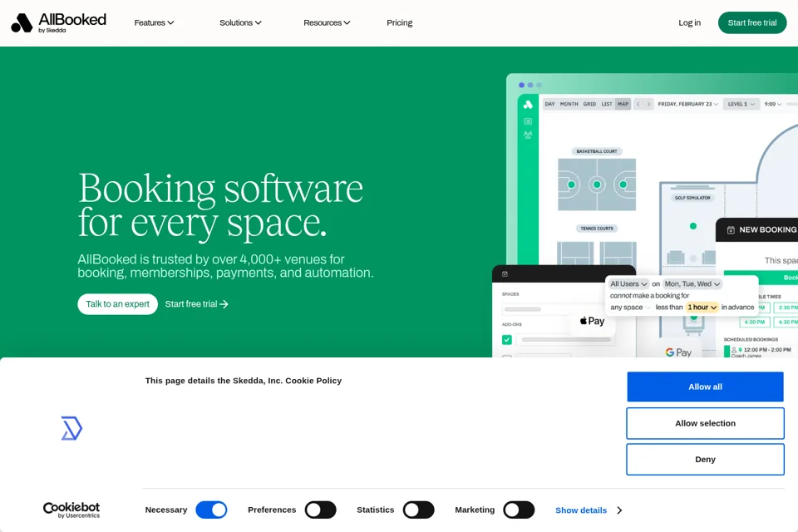The height and width of the screenshot is (532, 798).
Task: Open the Friday, February 23 date dropdown
Action: [x=687, y=104]
